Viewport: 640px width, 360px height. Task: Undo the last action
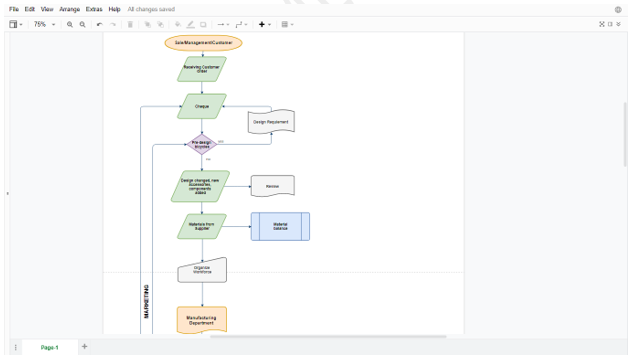coord(100,24)
